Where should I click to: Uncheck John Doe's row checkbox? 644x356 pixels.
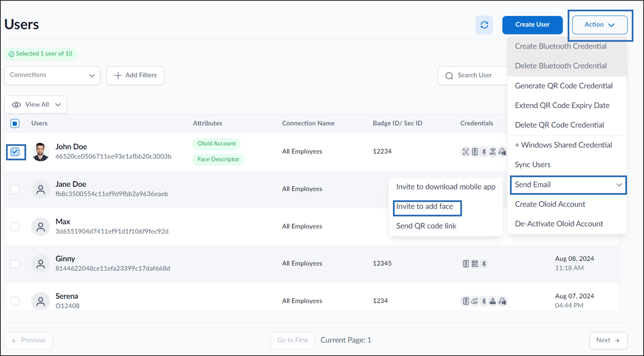tap(15, 152)
